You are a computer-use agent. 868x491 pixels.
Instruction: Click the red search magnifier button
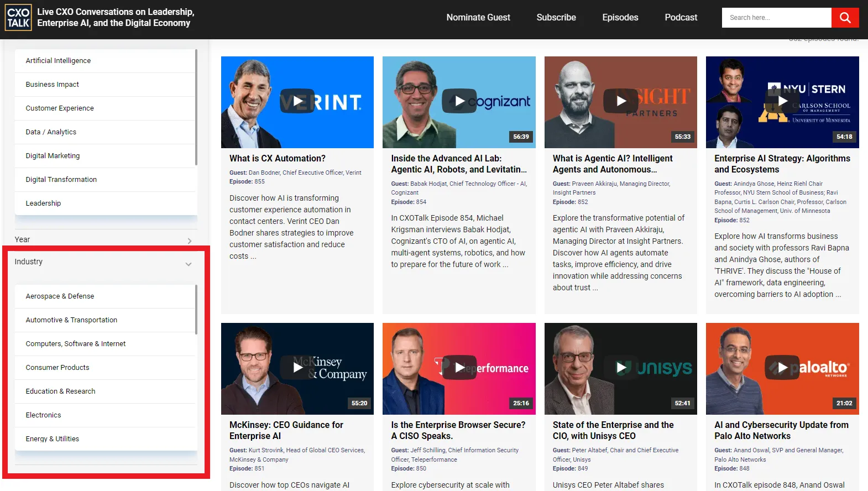click(845, 18)
